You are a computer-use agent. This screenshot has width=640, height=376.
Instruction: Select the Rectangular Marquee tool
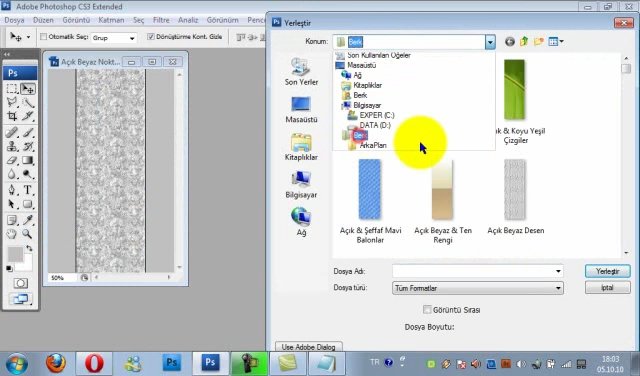[12, 89]
